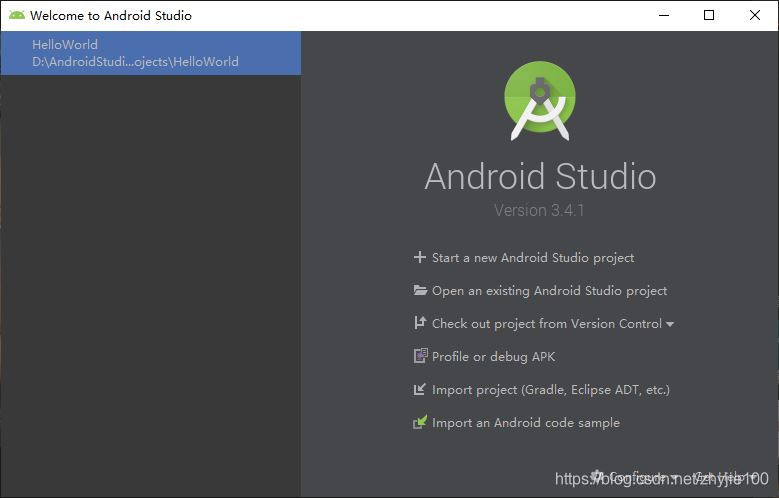This screenshot has width=779, height=498.
Task: Click the open folder icon
Action: 420,290
